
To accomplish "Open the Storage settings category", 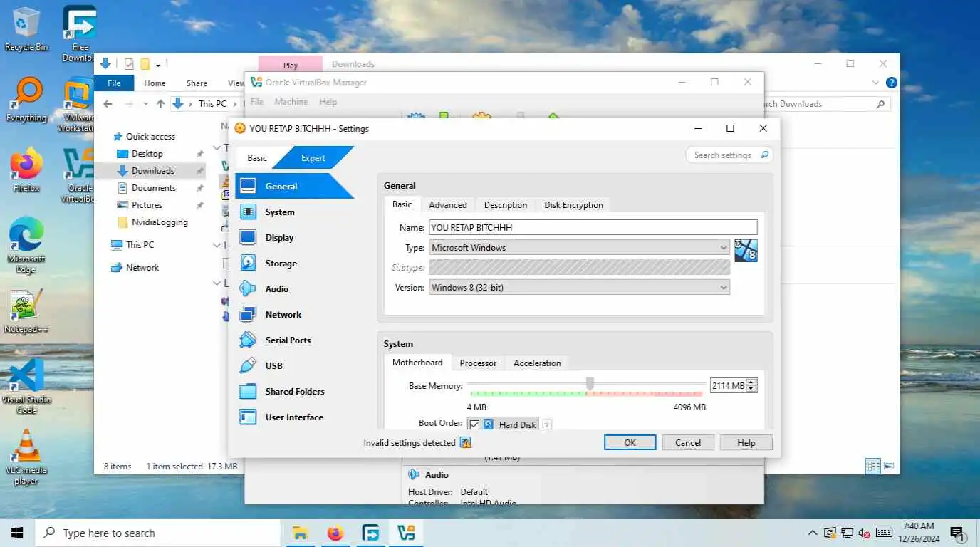I will click(x=294, y=263).
